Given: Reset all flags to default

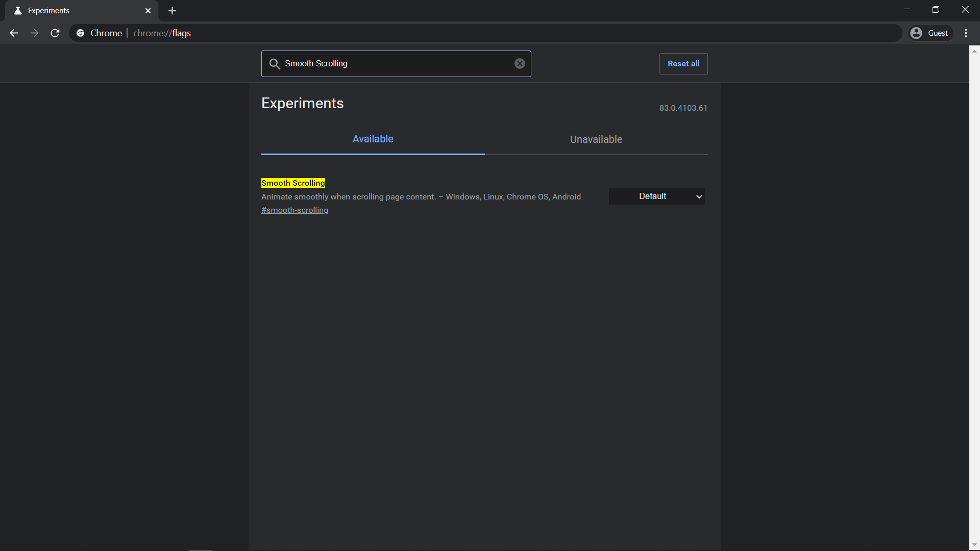Looking at the screenshot, I should [x=683, y=64].
